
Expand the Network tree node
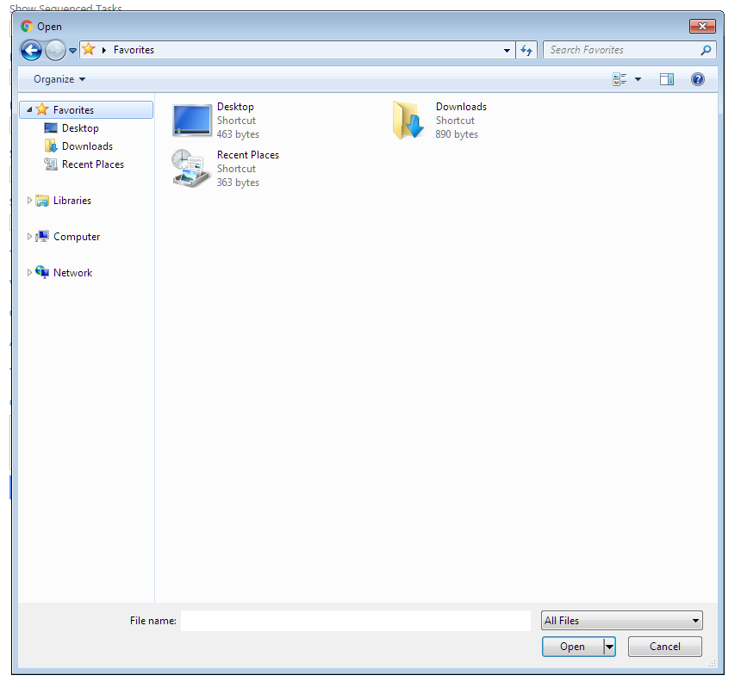tap(30, 273)
